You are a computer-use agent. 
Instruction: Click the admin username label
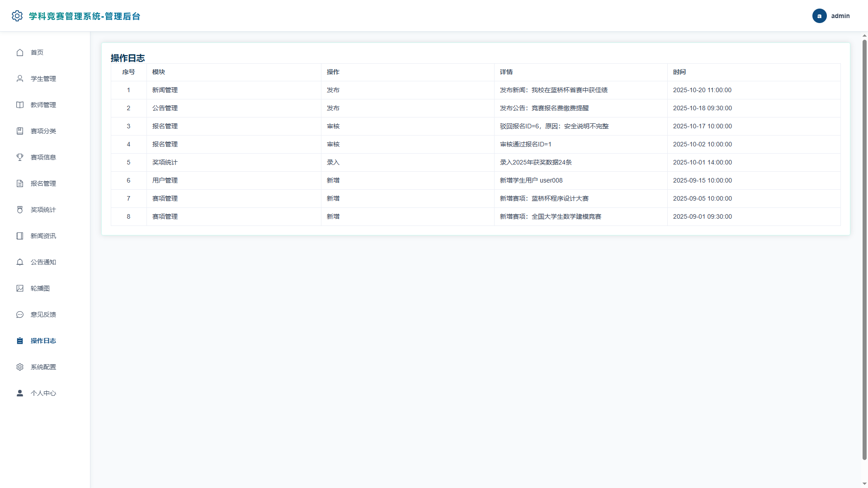click(840, 16)
